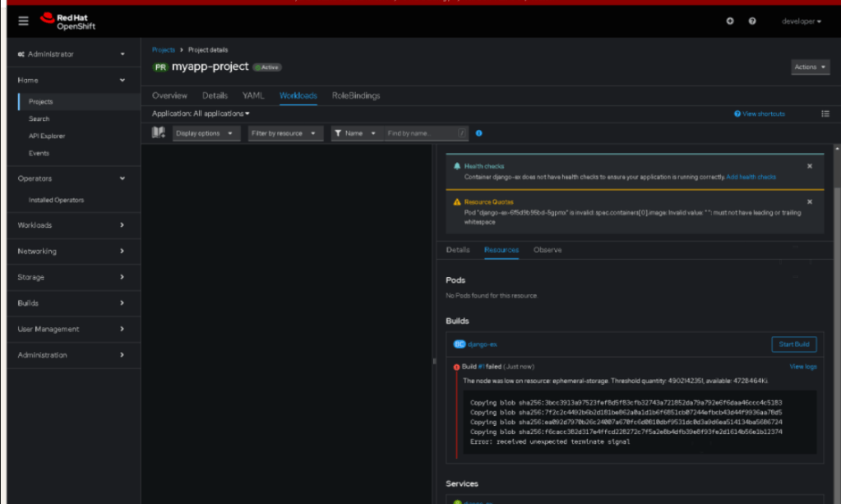Viewport: 841px width, 504px height.
Task: Click the Start Build button
Action: pyautogui.click(x=794, y=344)
